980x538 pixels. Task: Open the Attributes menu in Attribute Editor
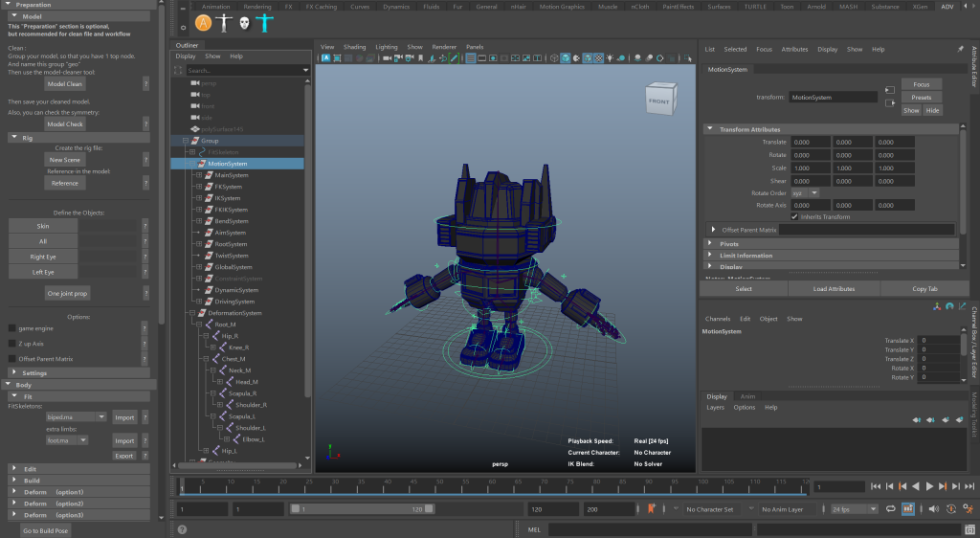(794, 50)
